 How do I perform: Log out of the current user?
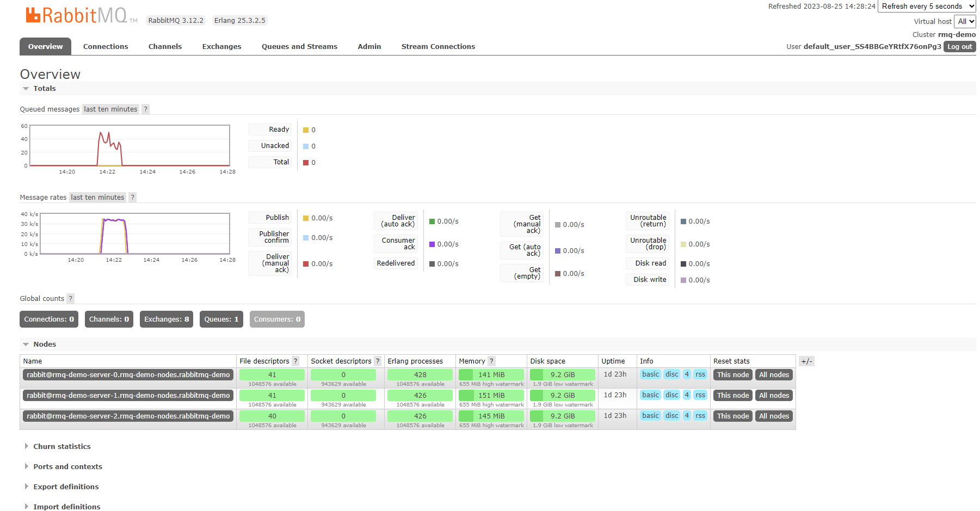click(x=960, y=47)
